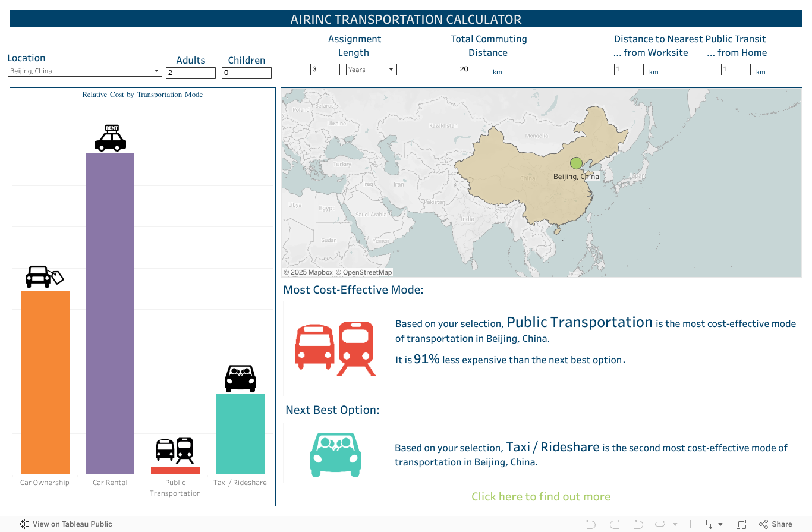This screenshot has height=532, width=812.
Task: Click the taxi icon above the teal bar
Action: [240, 379]
